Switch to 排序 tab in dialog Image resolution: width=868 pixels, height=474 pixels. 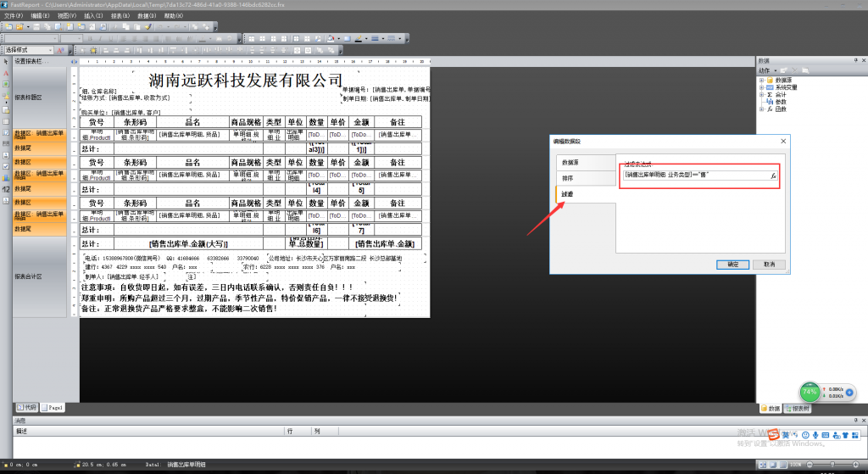pyautogui.click(x=585, y=178)
